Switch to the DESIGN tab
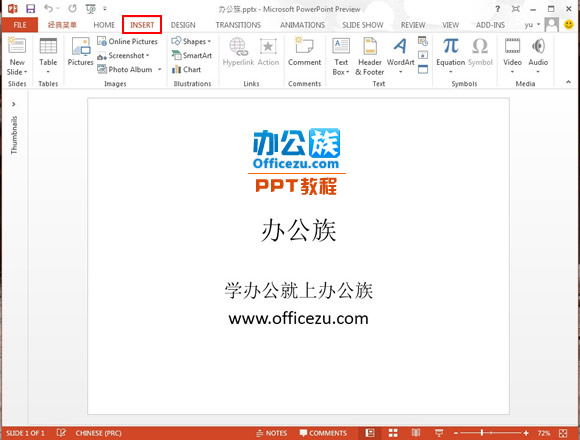 183,25
